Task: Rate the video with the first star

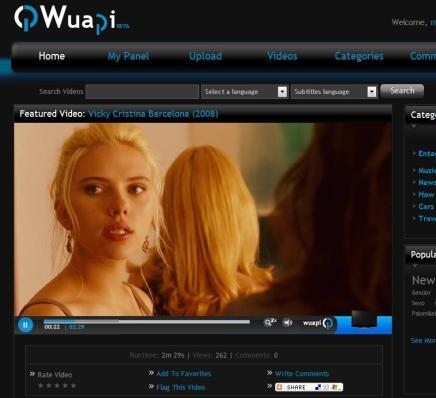Action: [x=41, y=386]
